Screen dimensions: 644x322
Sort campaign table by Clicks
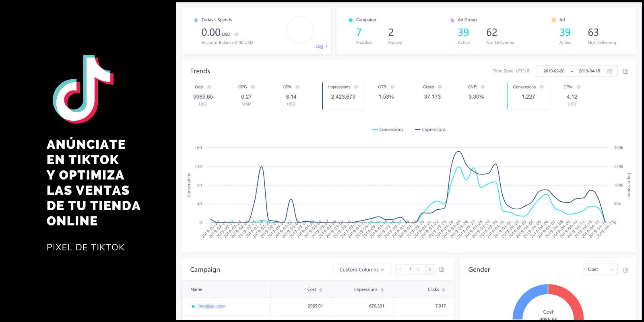click(x=443, y=290)
